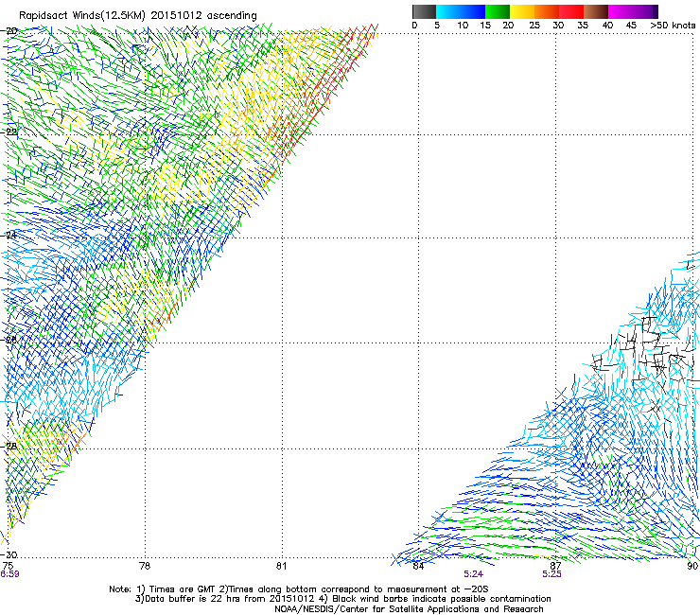Click the '>50 knots' legend label
This screenshot has width=700, height=615.
click(673, 26)
